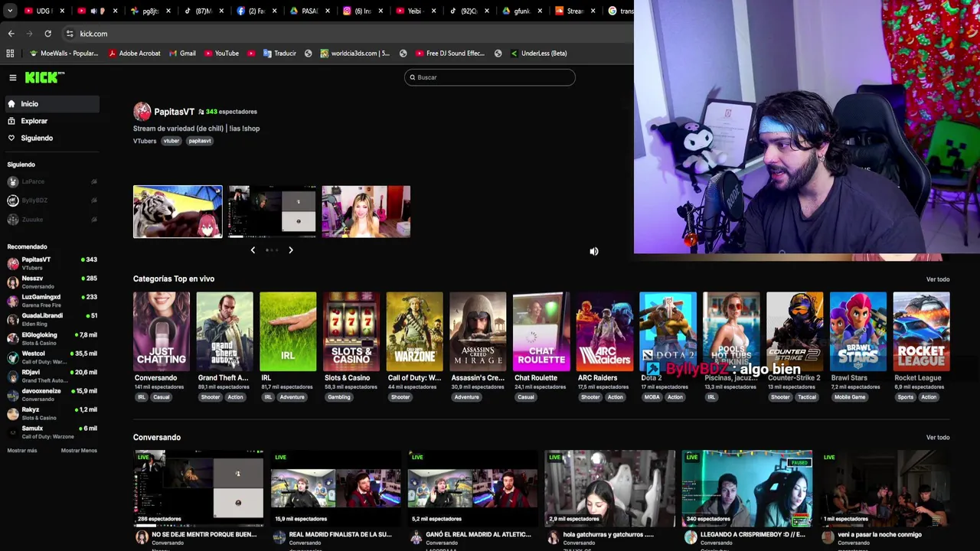The height and width of the screenshot is (551, 980).
Task: Reload the kick.com page
Action: click(47, 34)
